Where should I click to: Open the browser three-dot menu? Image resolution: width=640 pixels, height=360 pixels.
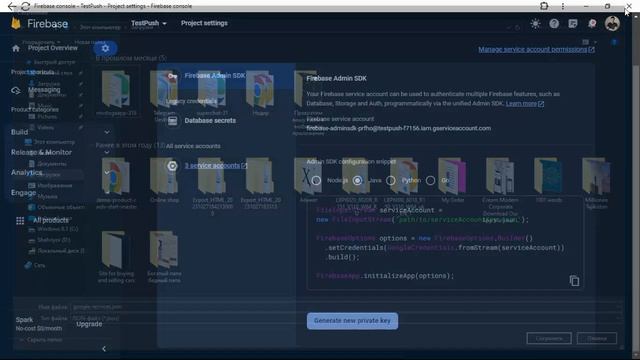(x=563, y=6)
